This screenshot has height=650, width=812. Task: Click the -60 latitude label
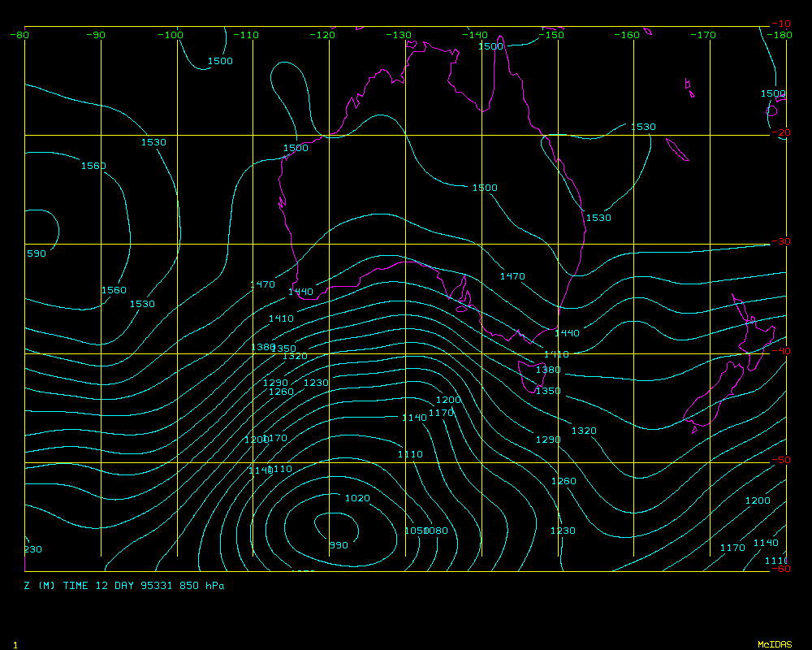(x=780, y=569)
